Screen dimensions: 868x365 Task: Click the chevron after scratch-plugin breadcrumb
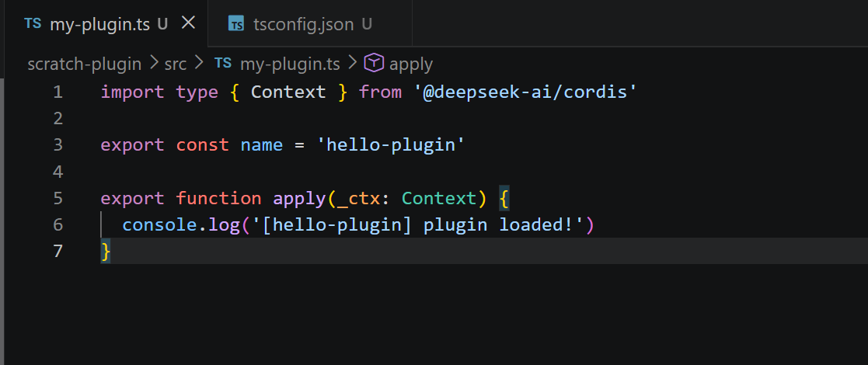(153, 64)
